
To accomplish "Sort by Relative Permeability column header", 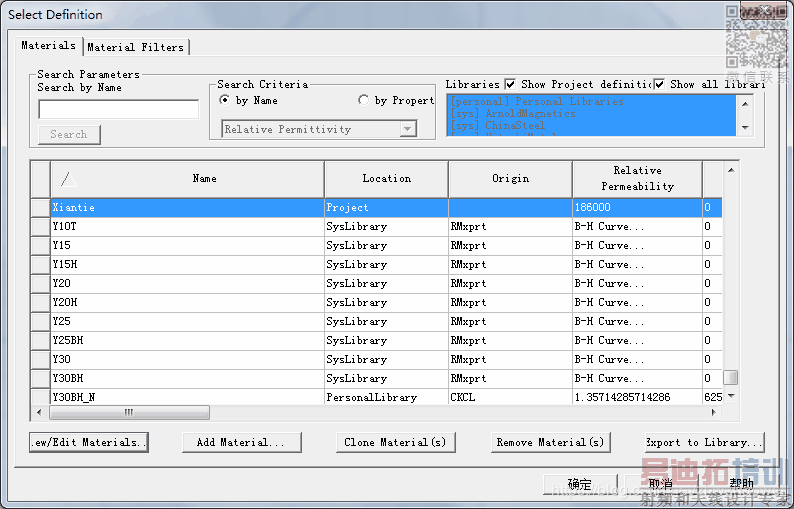I will point(638,179).
